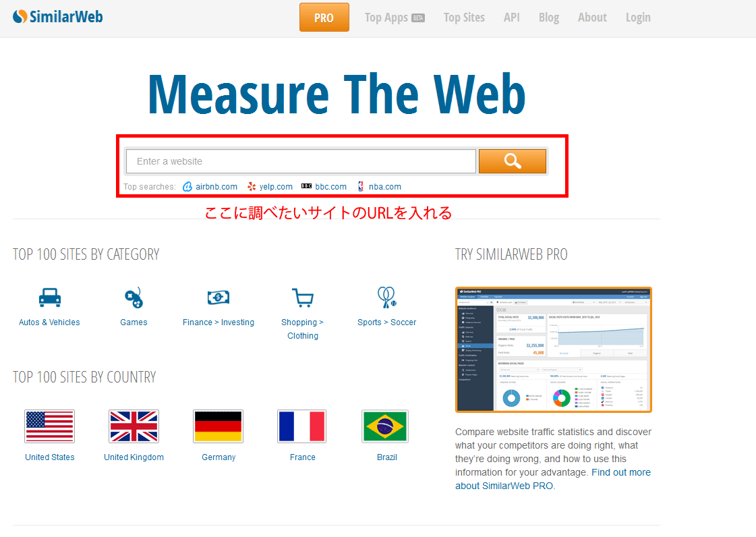Viewport: 756px width, 537px height.
Task: Click the Top searches label
Action: (x=150, y=187)
